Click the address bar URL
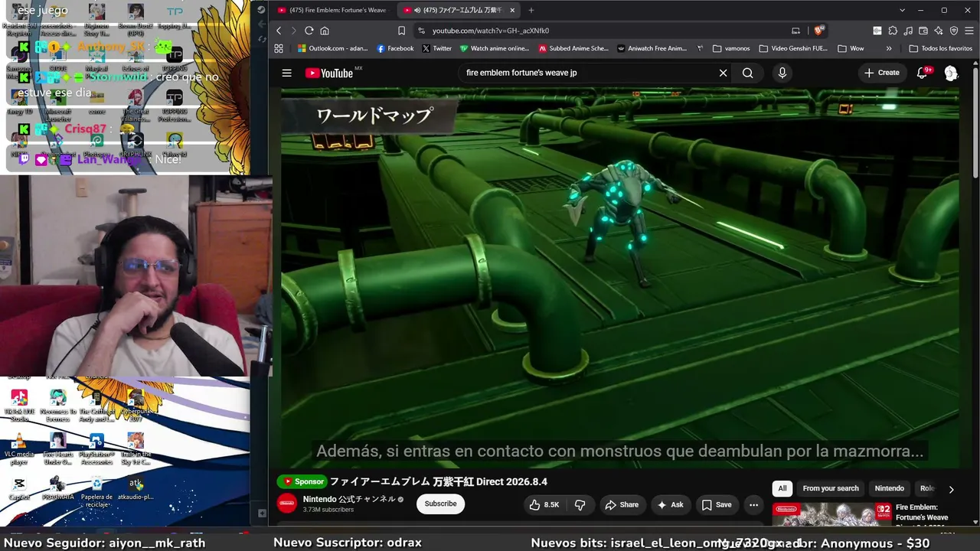This screenshot has width=980, height=551. [490, 31]
